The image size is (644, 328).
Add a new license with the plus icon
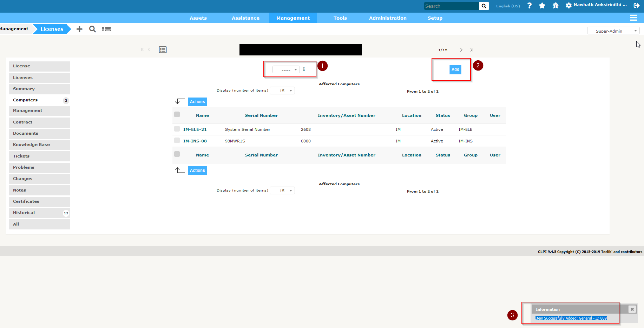pos(79,29)
